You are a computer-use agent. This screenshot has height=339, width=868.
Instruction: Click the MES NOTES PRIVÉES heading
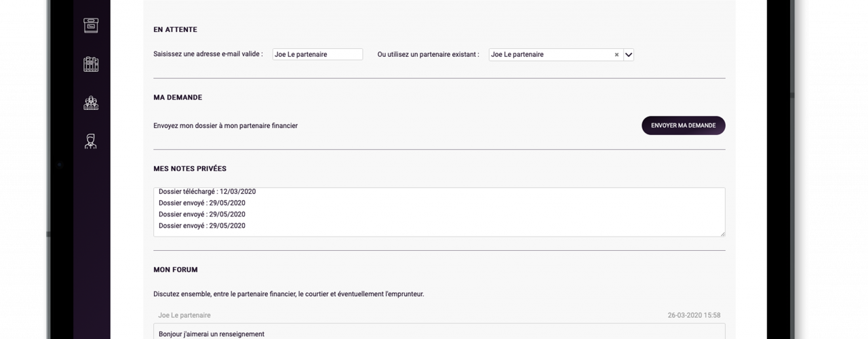(x=190, y=169)
